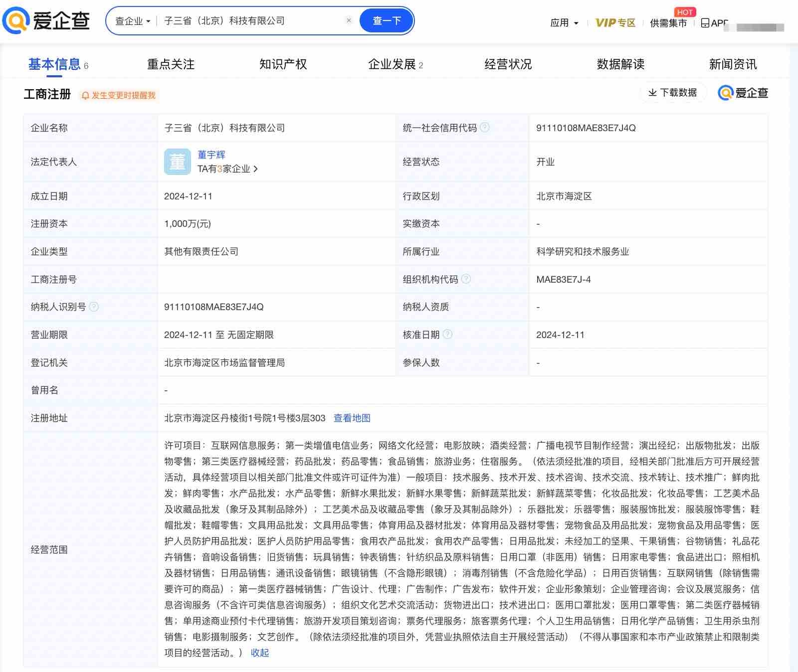The width and height of the screenshot is (798, 672).
Task: Click the 下载数据 button
Action: [x=672, y=93]
